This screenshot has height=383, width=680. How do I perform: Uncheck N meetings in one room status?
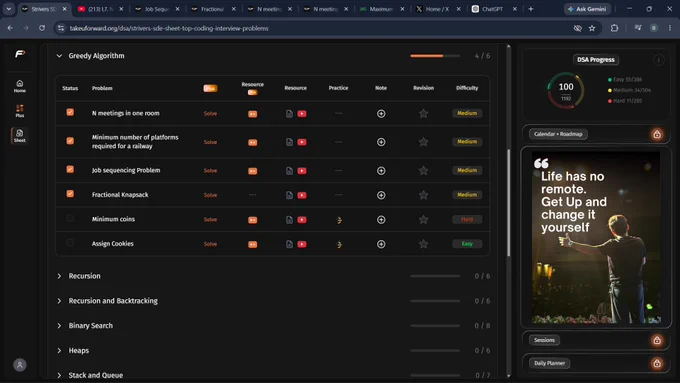click(x=70, y=112)
